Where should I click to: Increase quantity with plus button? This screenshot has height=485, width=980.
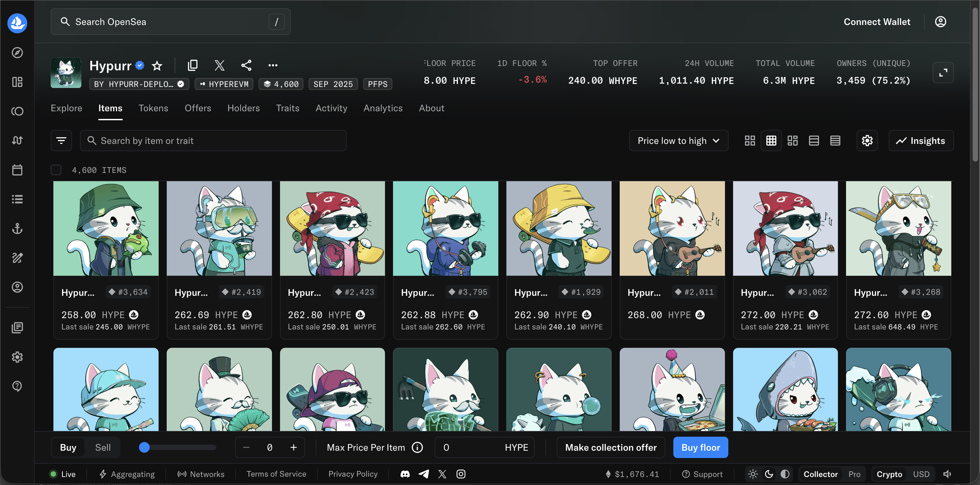coord(293,447)
